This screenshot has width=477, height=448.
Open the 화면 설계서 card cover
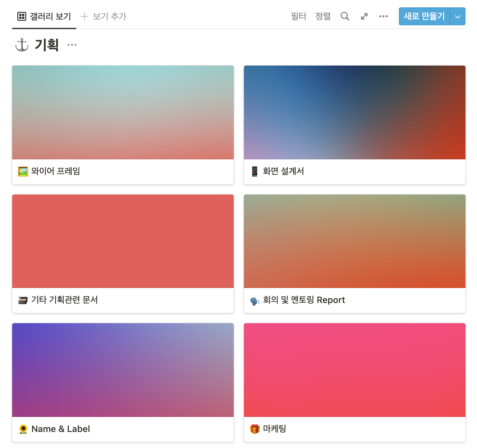pyautogui.click(x=355, y=112)
